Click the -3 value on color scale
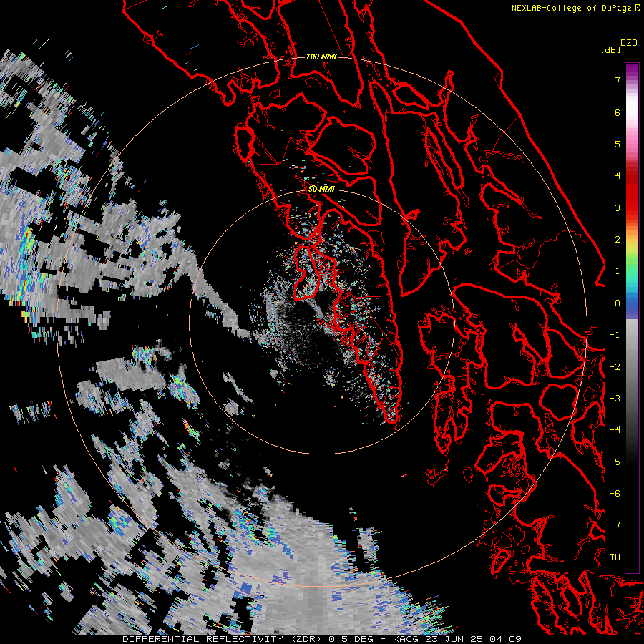 [x=615, y=399]
